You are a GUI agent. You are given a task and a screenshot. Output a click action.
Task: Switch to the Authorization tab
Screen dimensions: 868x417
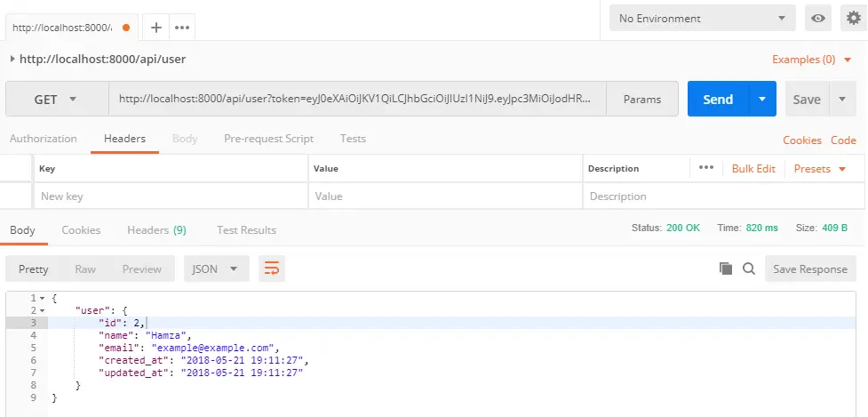coord(43,139)
